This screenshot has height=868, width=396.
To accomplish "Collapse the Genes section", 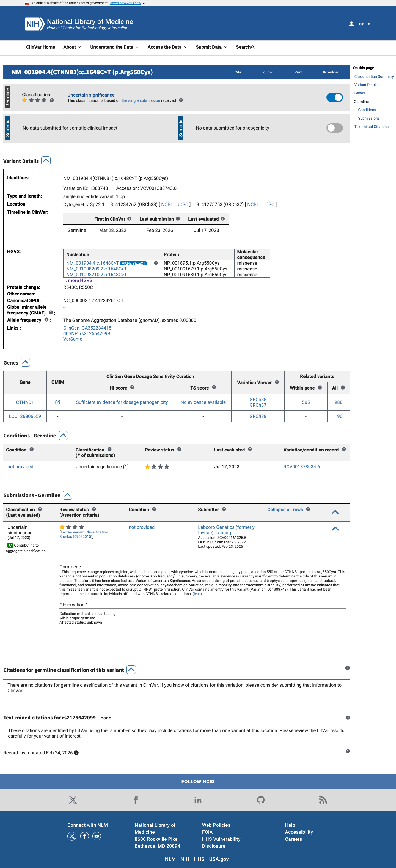I will coord(25,362).
